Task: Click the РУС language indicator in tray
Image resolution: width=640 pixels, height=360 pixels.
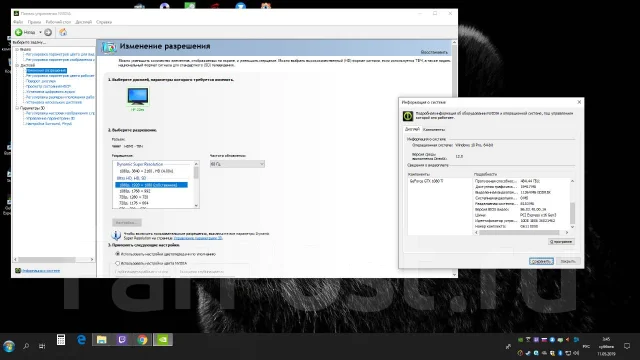Action: pyautogui.click(x=586, y=347)
